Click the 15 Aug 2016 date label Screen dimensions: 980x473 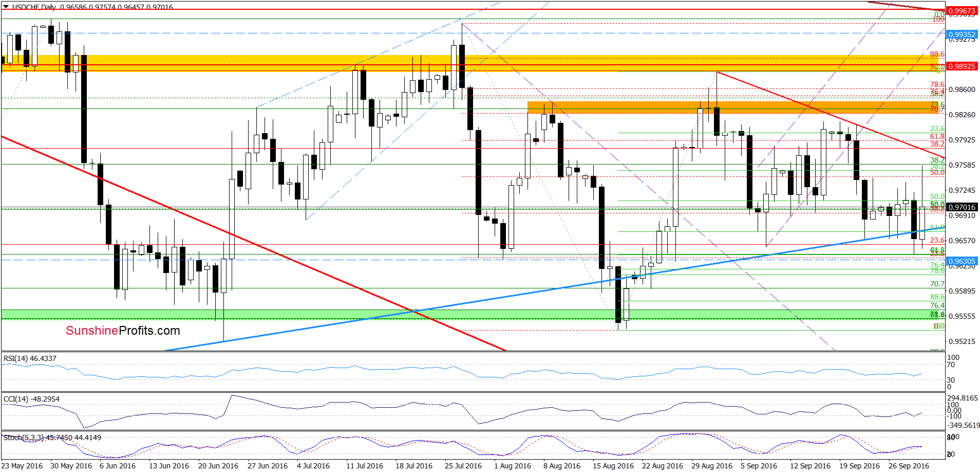click(x=613, y=466)
